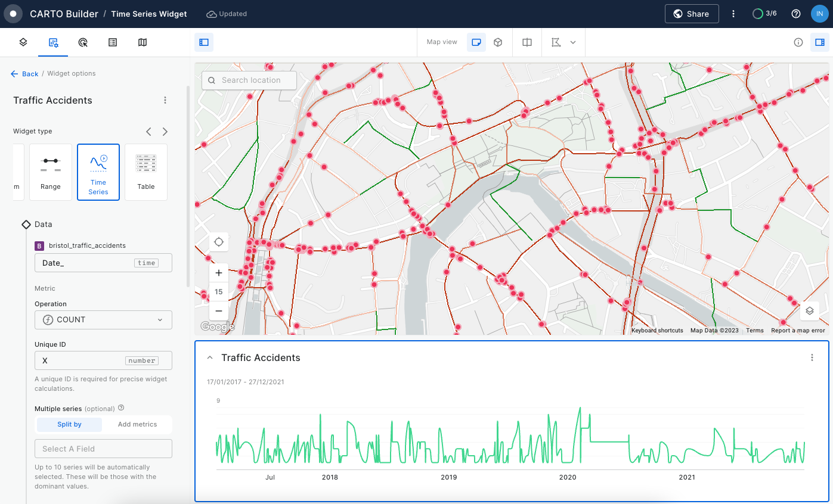833x504 pixels.
Task: Click the 2020 point on the time series chart
Action: click(x=568, y=477)
